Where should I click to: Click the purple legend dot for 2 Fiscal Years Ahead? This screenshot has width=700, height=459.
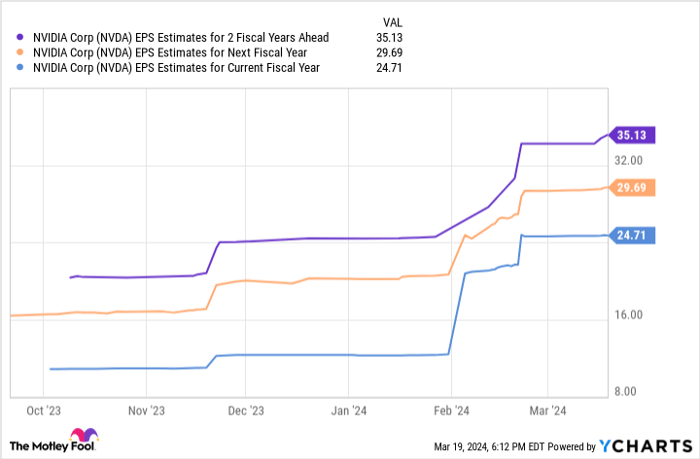point(21,38)
